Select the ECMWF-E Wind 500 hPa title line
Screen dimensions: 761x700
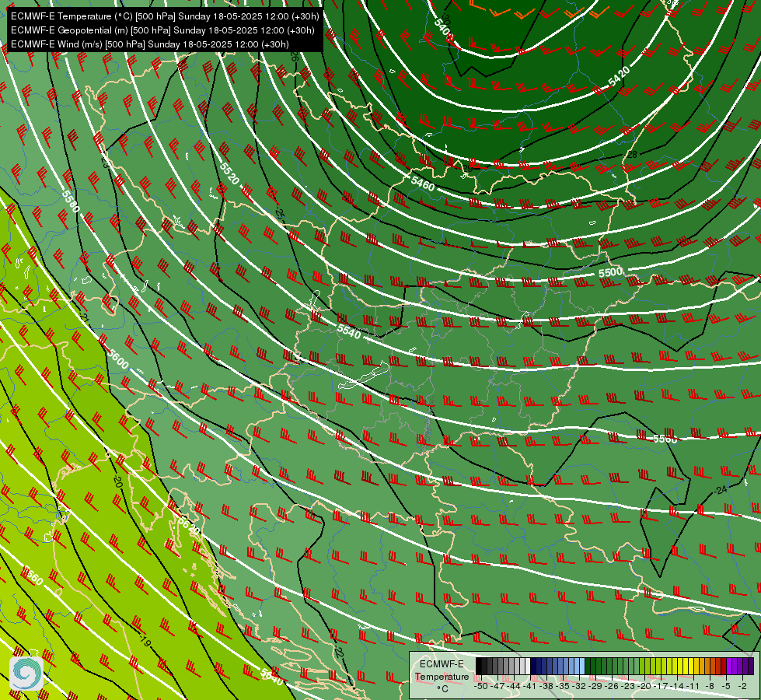150,44
